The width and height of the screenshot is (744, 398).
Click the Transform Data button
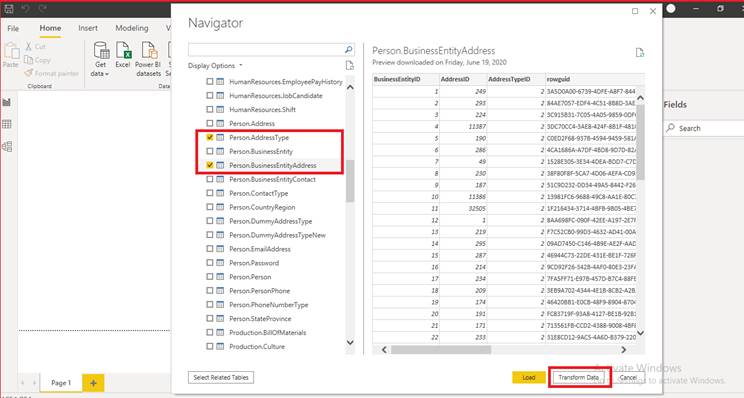coord(578,378)
